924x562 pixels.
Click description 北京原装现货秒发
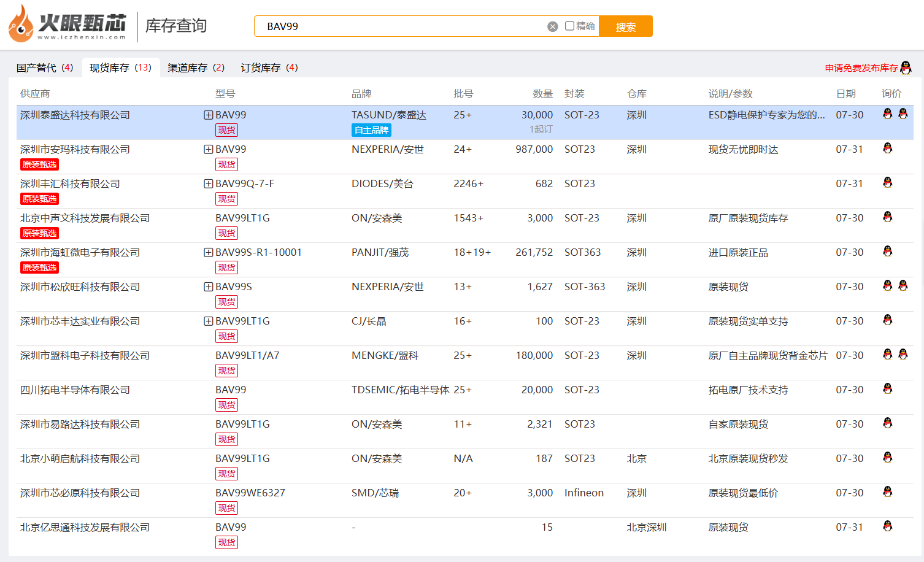[748, 458]
